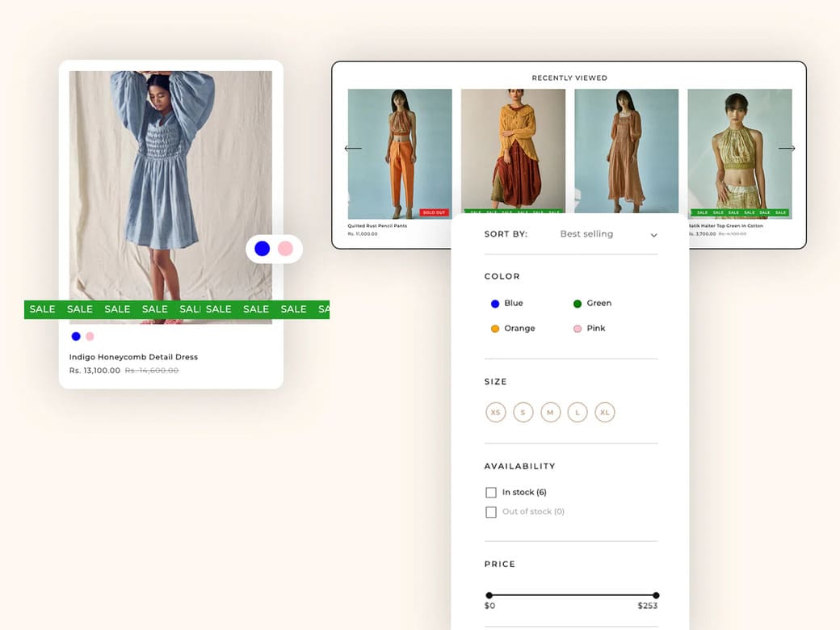Open Quilted Rust Pencil Pants thumbnail
The image size is (840, 630).
pos(400,153)
